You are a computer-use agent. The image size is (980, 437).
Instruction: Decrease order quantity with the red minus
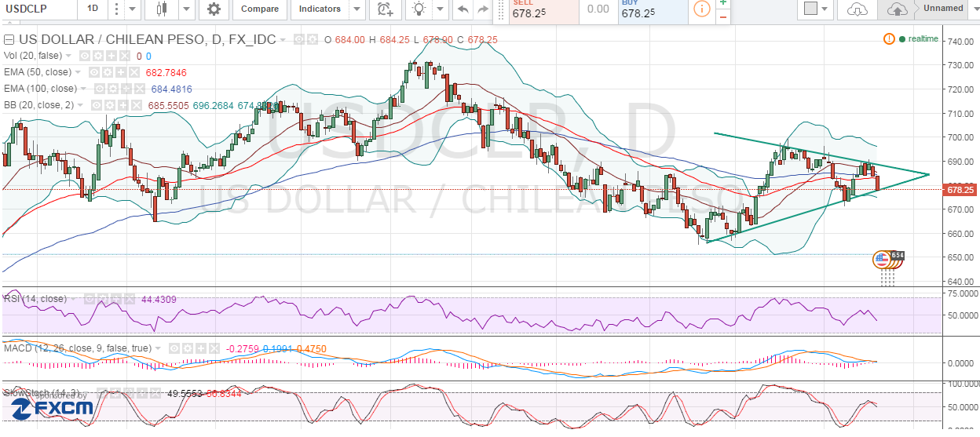[722, 16]
